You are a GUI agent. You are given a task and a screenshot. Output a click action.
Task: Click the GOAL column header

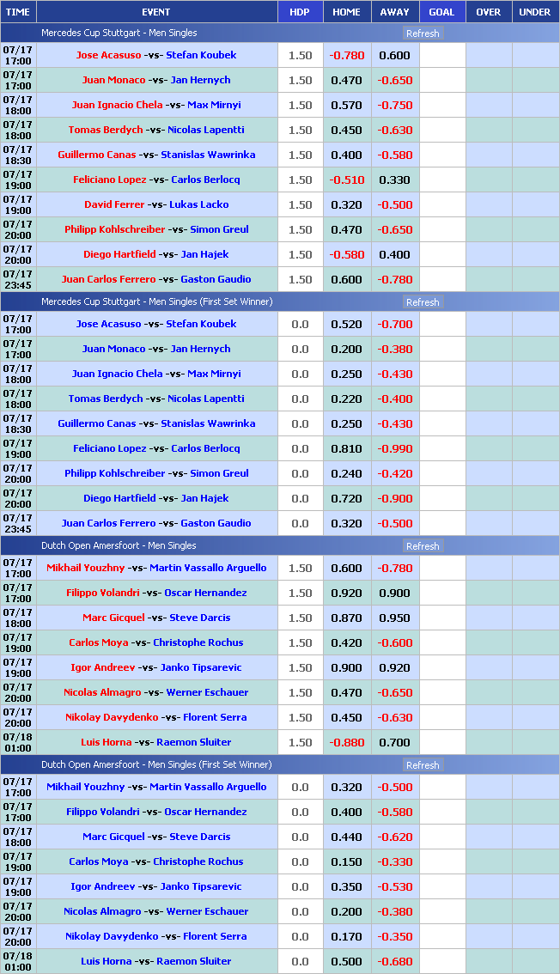click(441, 12)
